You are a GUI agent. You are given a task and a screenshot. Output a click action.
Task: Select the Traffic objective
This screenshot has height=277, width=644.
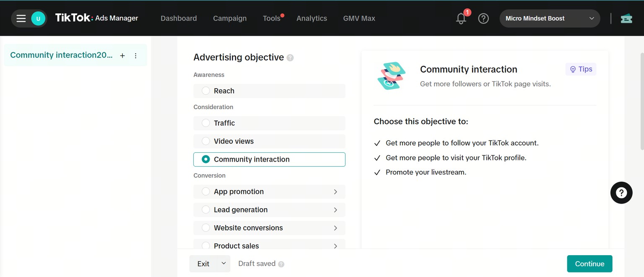[x=269, y=123]
